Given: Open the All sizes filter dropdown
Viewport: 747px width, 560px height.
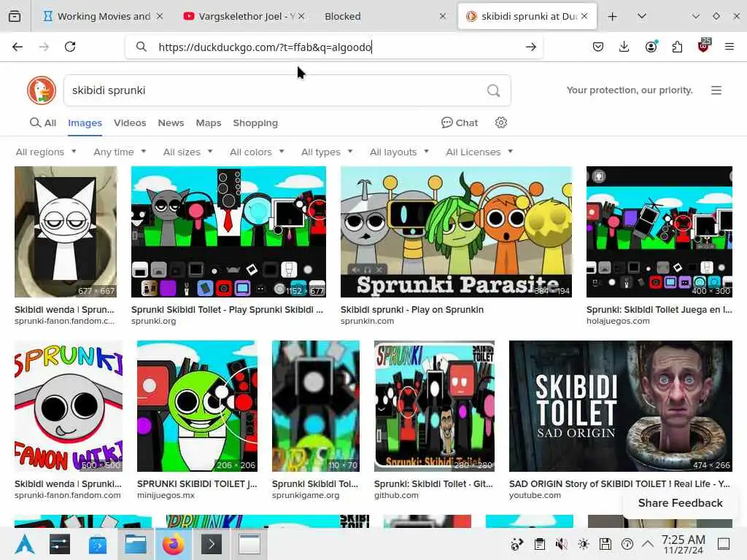Looking at the screenshot, I should (187, 152).
